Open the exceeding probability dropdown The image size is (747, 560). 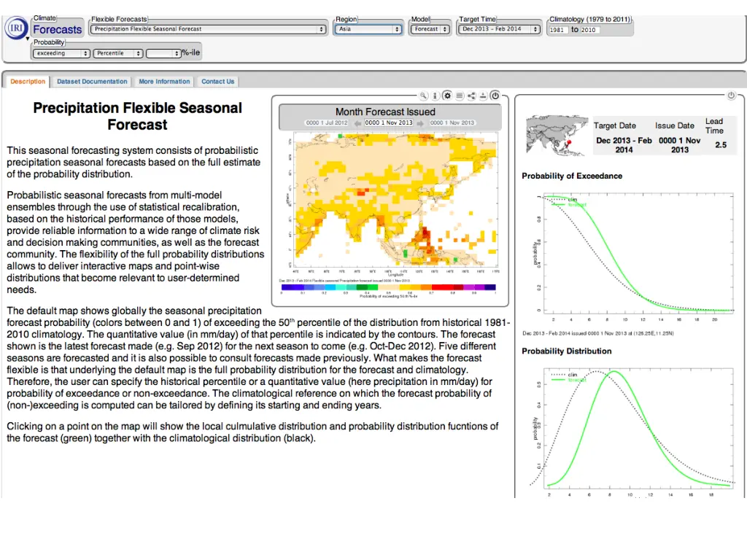[x=61, y=53]
